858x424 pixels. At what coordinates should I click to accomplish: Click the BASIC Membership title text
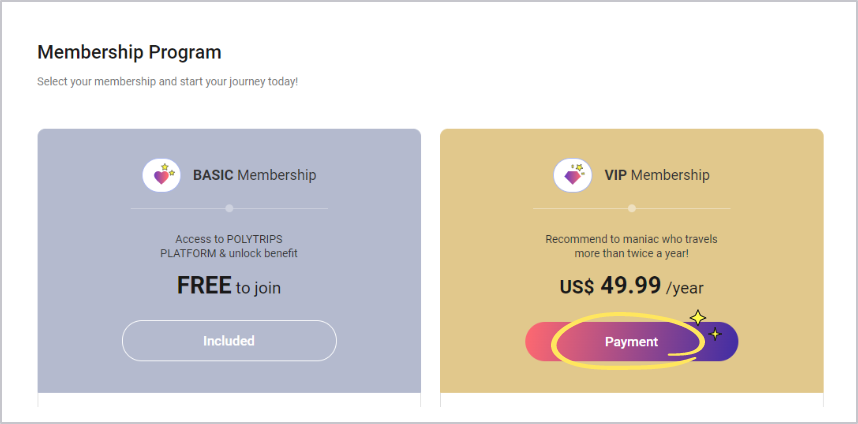[x=254, y=175]
